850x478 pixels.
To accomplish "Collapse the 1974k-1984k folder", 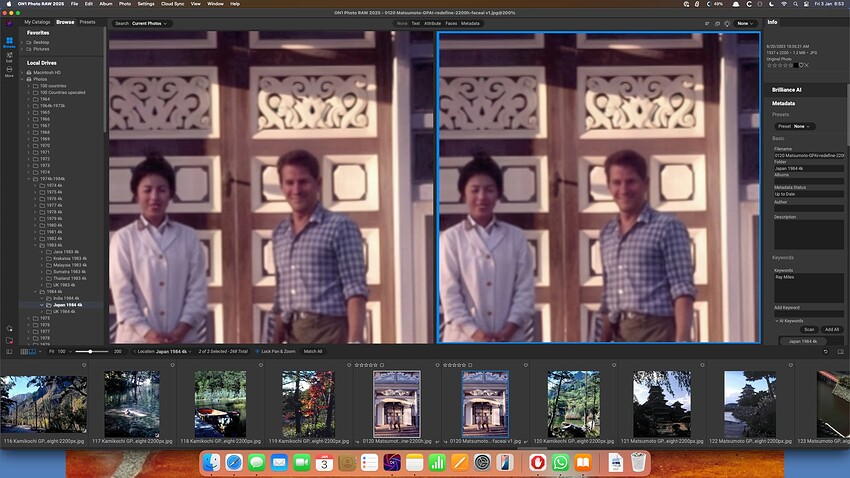I will click(29, 179).
